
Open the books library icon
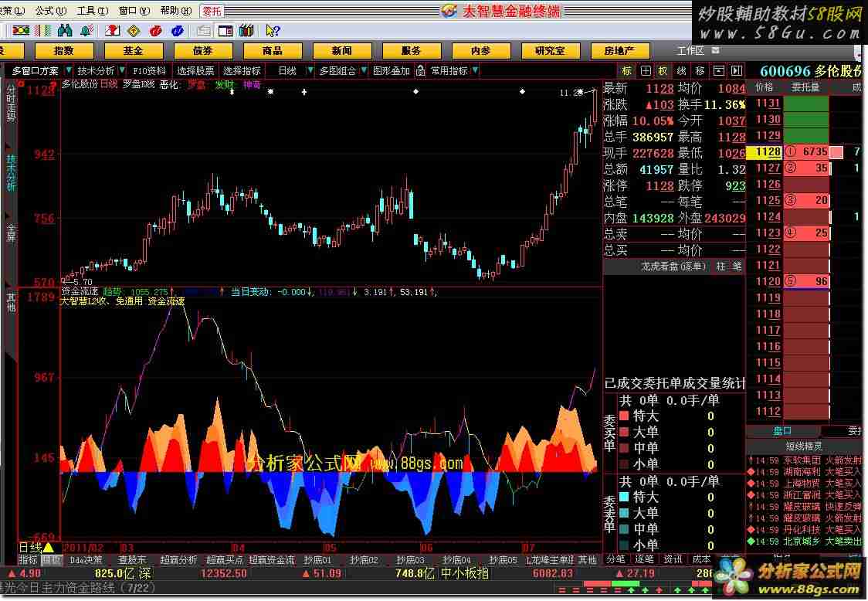[x=247, y=30]
